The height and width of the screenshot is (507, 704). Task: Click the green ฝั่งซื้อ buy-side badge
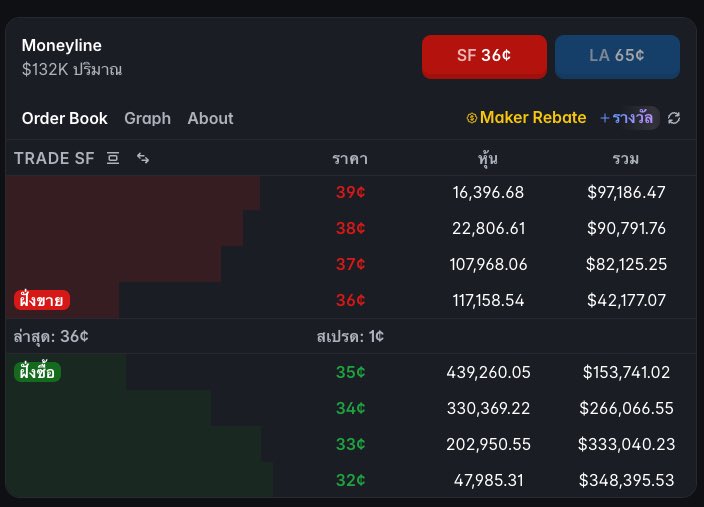pyautogui.click(x=37, y=372)
